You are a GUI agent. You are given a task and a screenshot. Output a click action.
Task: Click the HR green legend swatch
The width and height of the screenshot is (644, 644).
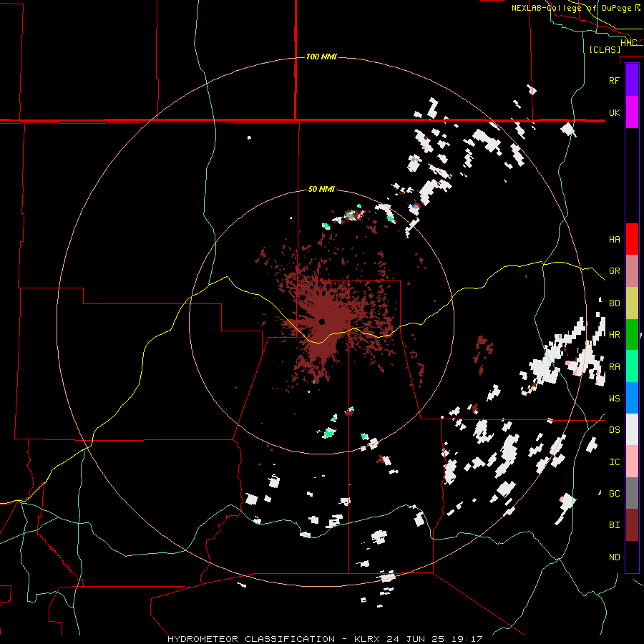point(632,335)
